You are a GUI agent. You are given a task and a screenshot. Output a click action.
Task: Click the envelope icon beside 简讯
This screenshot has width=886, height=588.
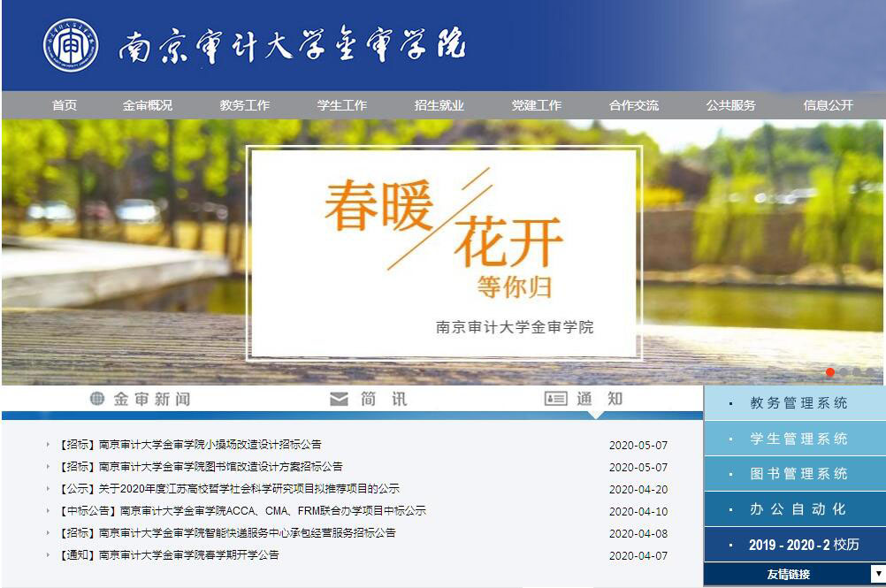point(339,399)
